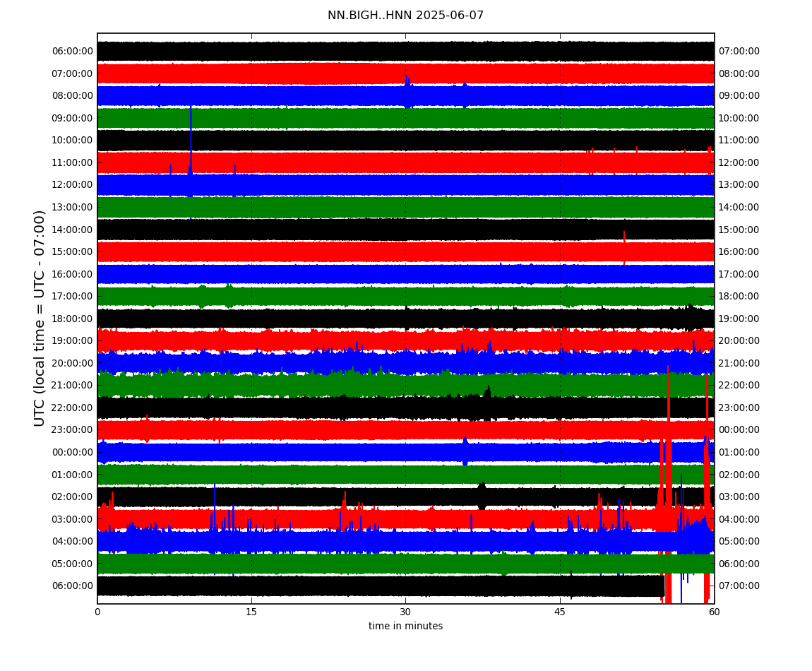Click the x-axis tick label 15
The width and height of the screenshot is (812, 671).
click(x=251, y=612)
